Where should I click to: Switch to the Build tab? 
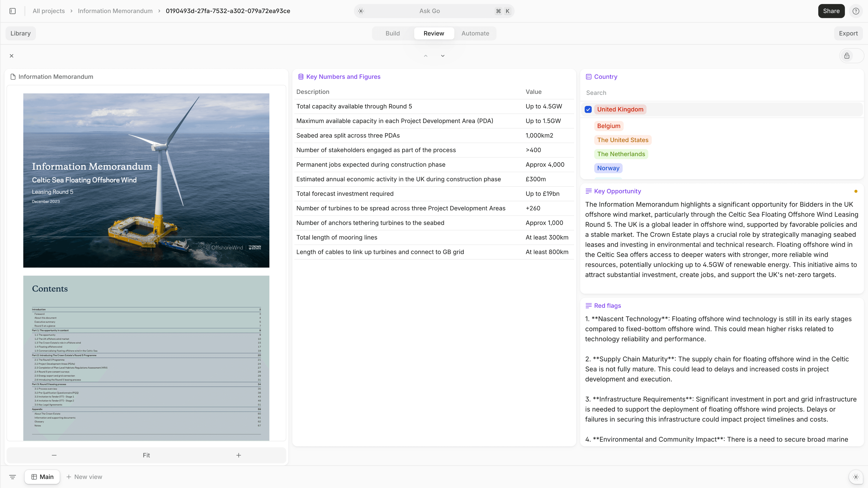[392, 33]
